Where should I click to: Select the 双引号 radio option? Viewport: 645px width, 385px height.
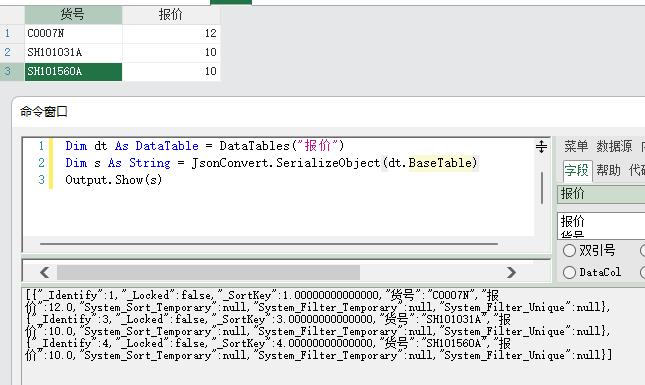[x=569, y=250]
